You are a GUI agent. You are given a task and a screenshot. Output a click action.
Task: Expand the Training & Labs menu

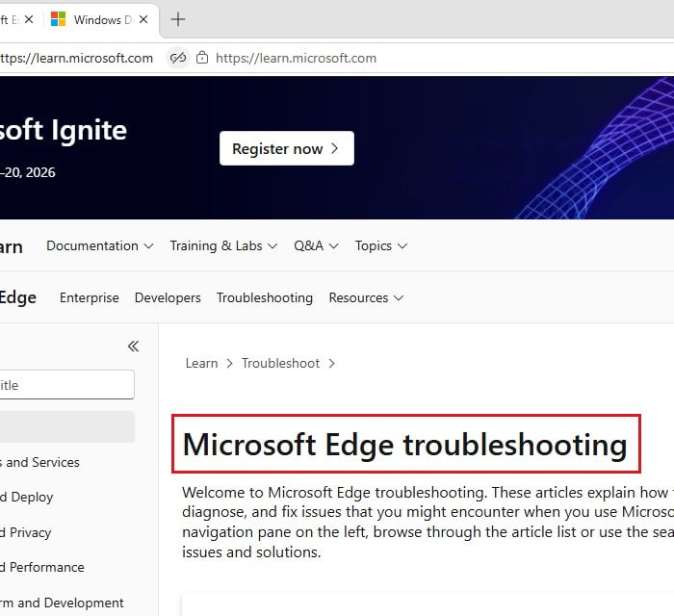click(x=223, y=245)
